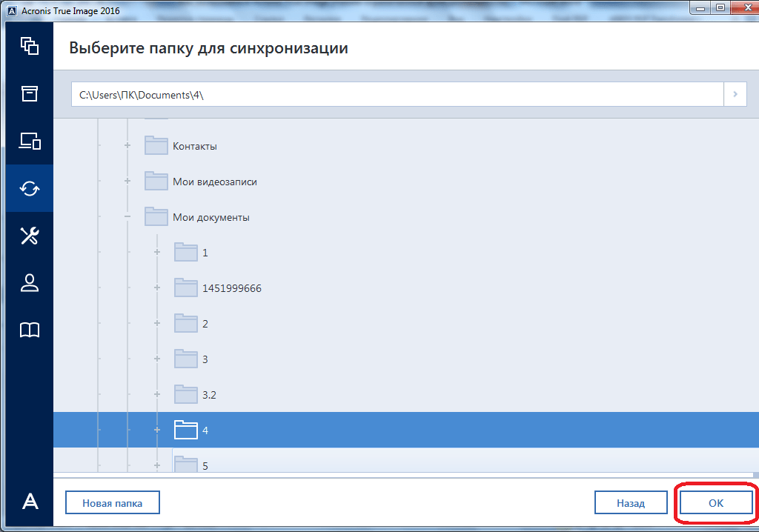Click the folder path input field
The height and width of the screenshot is (532, 759).
[397, 95]
